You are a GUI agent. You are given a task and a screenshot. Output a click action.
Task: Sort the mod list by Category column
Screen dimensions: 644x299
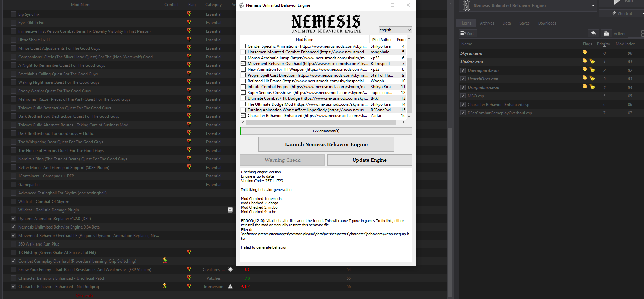pos(214,5)
